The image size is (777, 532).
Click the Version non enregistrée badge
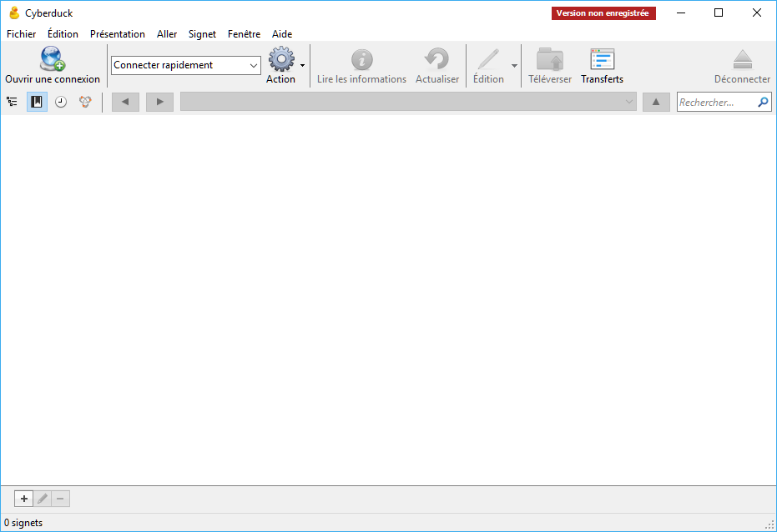tap(603, 13)
